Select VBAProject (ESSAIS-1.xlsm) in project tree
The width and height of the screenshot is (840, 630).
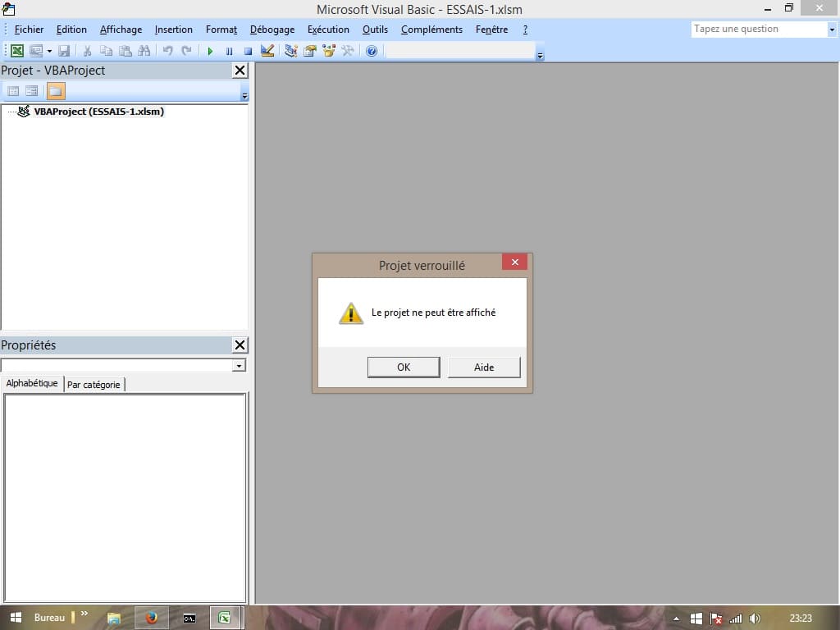coord(98,112)
